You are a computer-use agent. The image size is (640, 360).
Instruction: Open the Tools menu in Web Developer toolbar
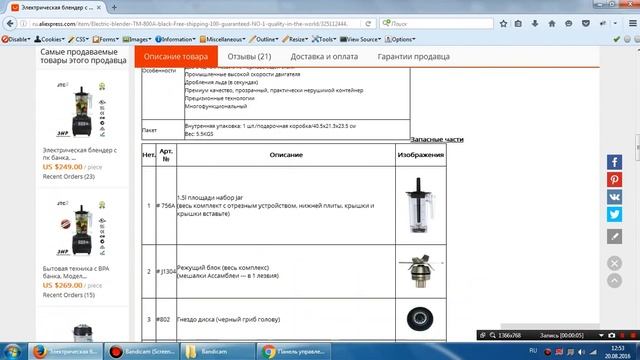coord(324,39)
